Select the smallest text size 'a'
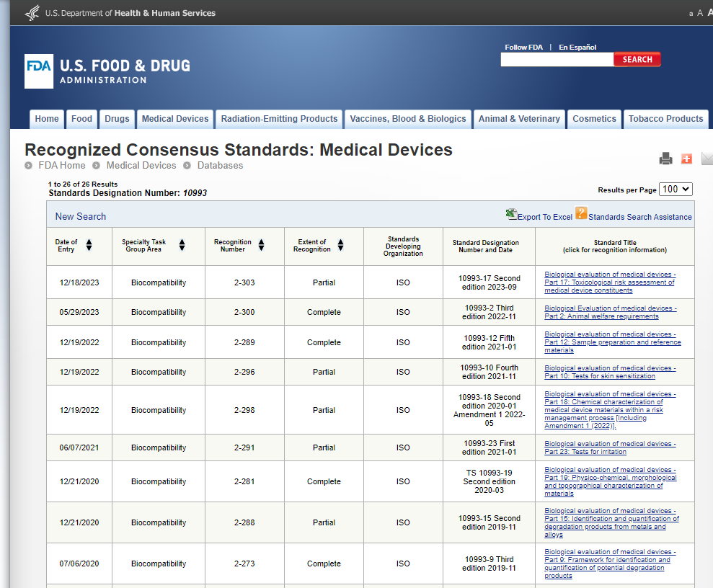This screenshot has width=713, height=588. click(x=691, y=14)
